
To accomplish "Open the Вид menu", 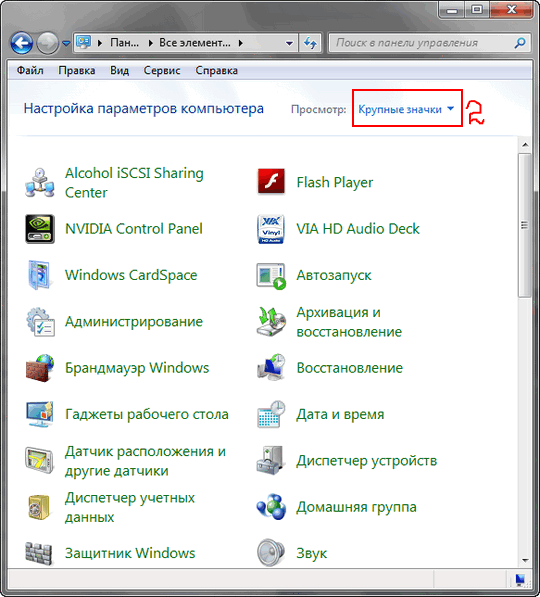I will pyautogui.click(x=120, y=70).
